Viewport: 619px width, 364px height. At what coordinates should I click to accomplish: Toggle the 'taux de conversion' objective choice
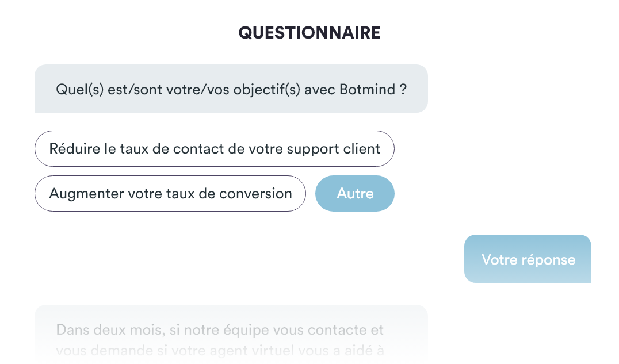(170, 193)
